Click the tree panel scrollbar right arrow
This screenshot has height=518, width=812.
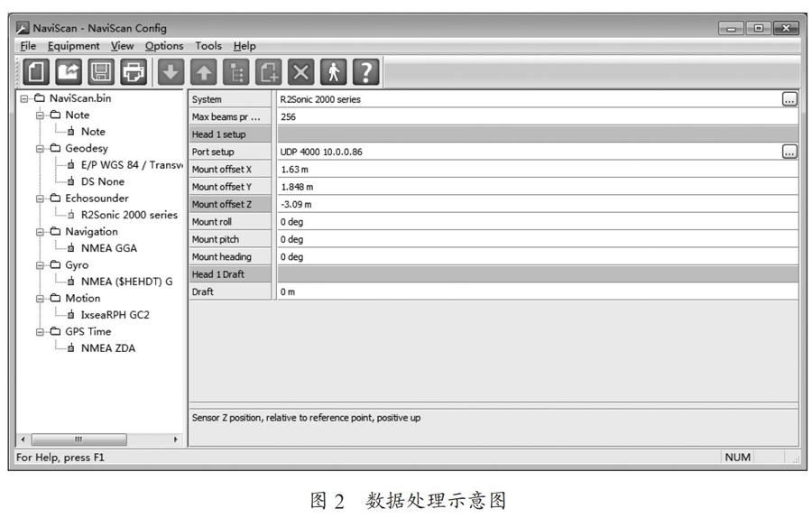pyautogui.click(x=176, y=439)
